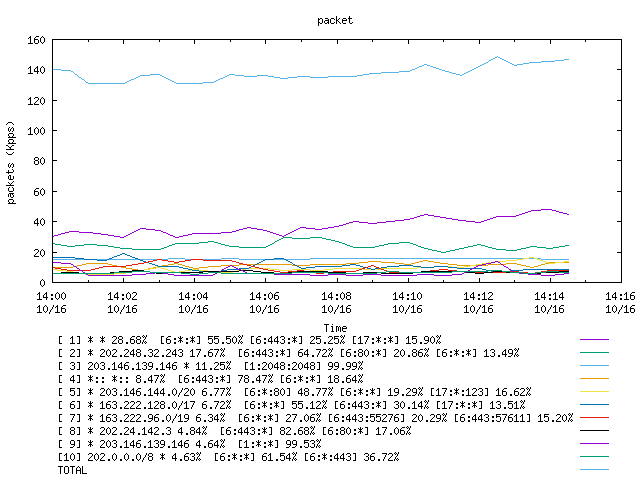This screenshot has width=640, height=480.
Task: Click "[1:2048:2048] 99.99%" in entry [ 3]
Action: (303, 366)
